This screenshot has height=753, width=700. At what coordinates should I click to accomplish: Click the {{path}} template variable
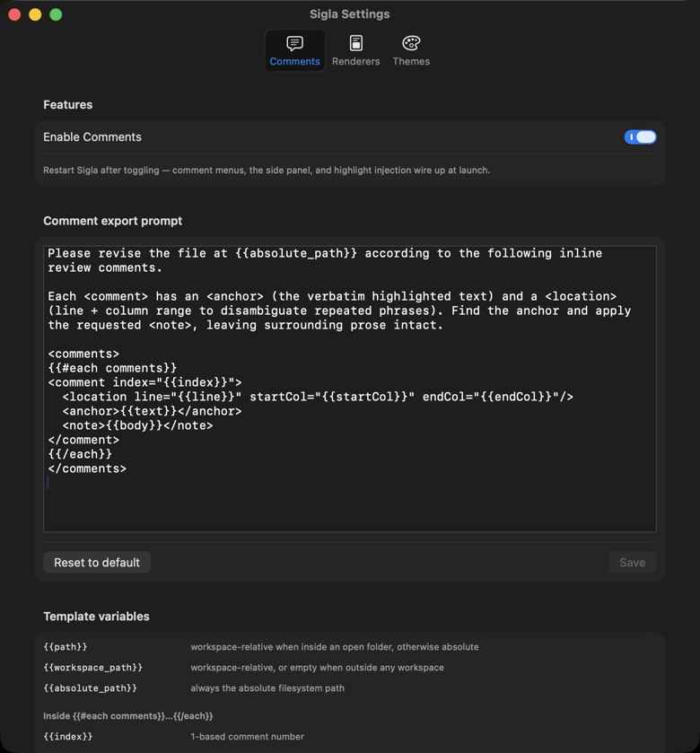pyautogui.click(x=66, y=647)
